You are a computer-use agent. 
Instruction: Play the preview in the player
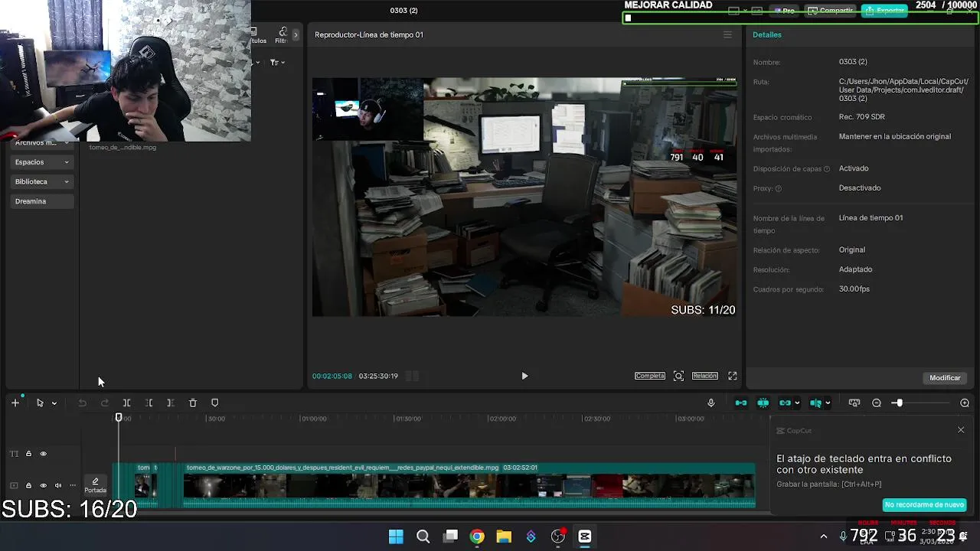click(x=524, y=376)
